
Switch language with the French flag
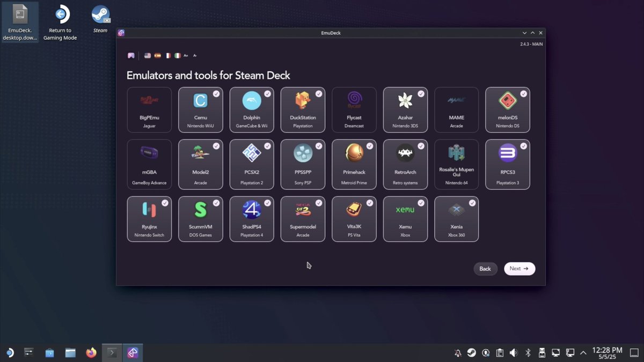click(x=168, y=55)
